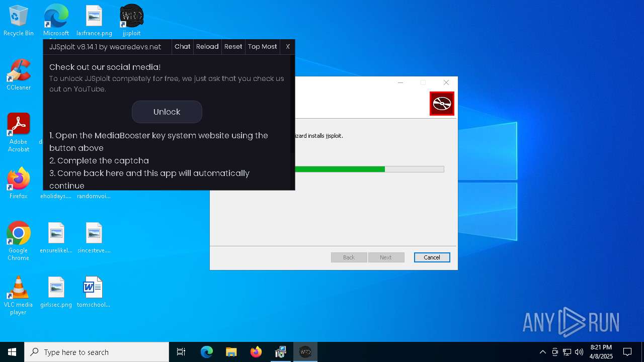Screen dimensions: 644x362
Task: Open VLC media player desktop shortcut
Action: point(19,295)
